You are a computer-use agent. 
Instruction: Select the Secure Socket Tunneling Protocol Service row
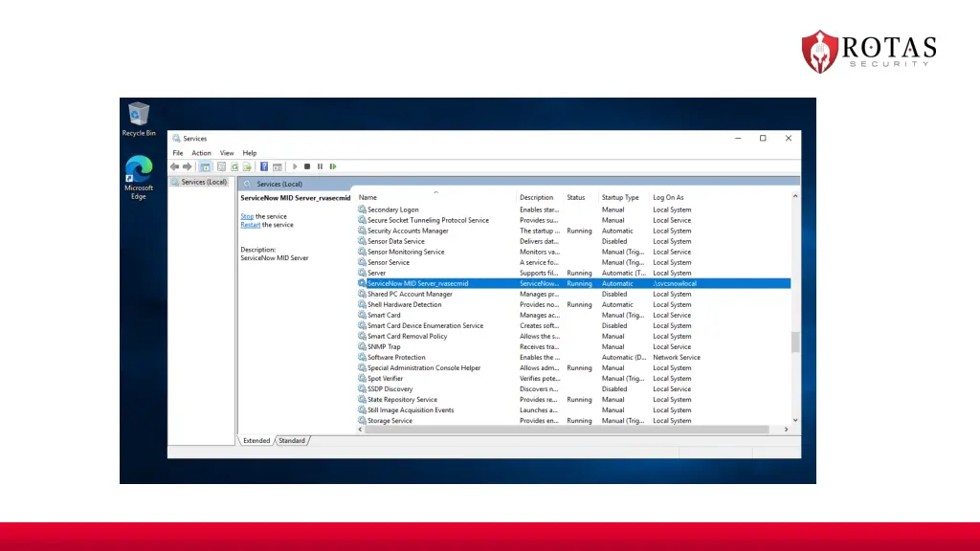[x=574, y=220]
